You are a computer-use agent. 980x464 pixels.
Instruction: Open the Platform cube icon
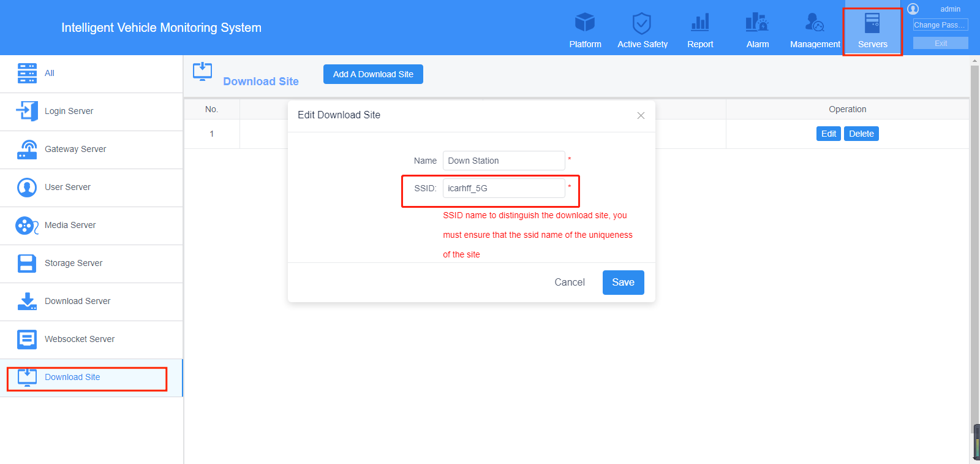click(585, 23)
